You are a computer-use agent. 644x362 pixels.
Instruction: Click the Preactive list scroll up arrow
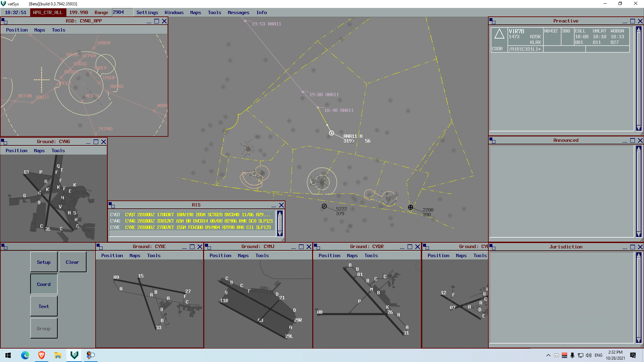tap(639, 29)
